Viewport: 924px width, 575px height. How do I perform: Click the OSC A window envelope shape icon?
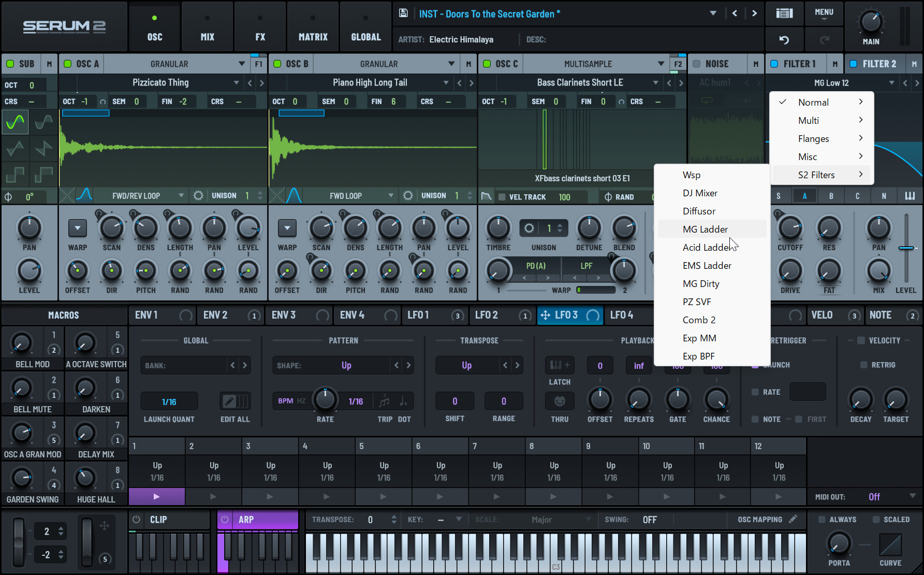(x=84, y=195)
